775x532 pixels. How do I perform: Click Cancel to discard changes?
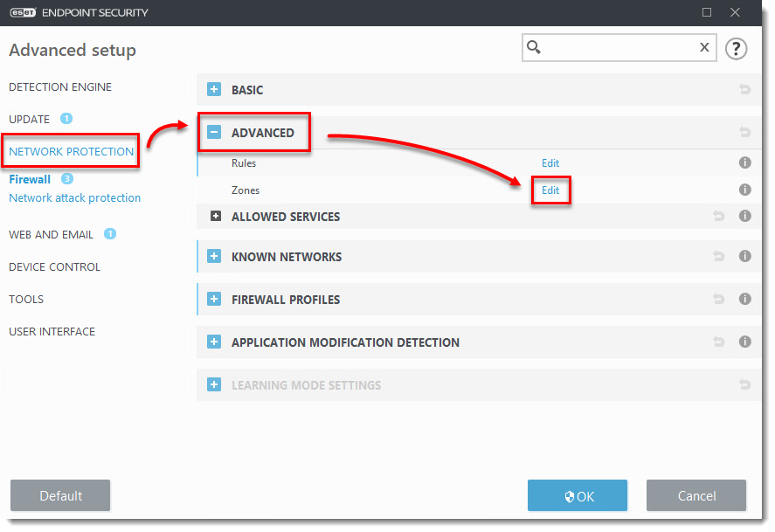tap(696, 495)
